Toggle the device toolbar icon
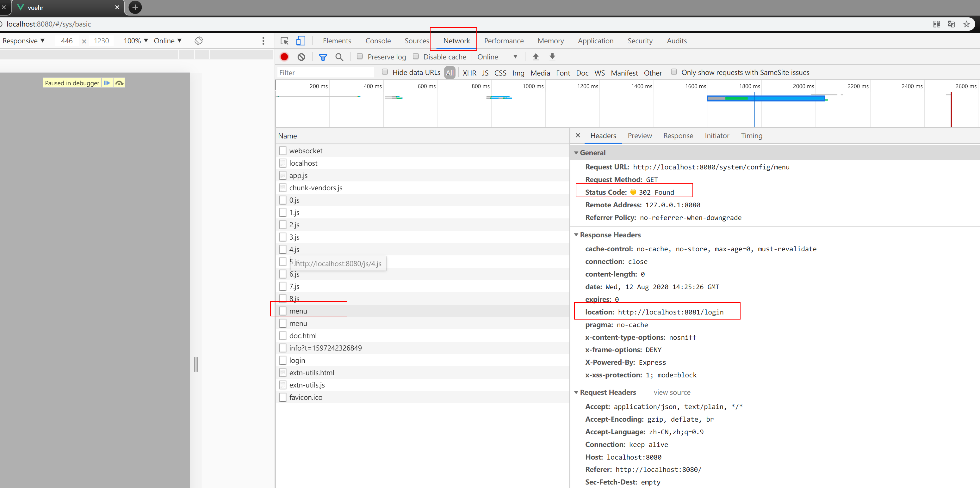The height and width of the screenshot is (488, 980). click(x=301, y=41)
